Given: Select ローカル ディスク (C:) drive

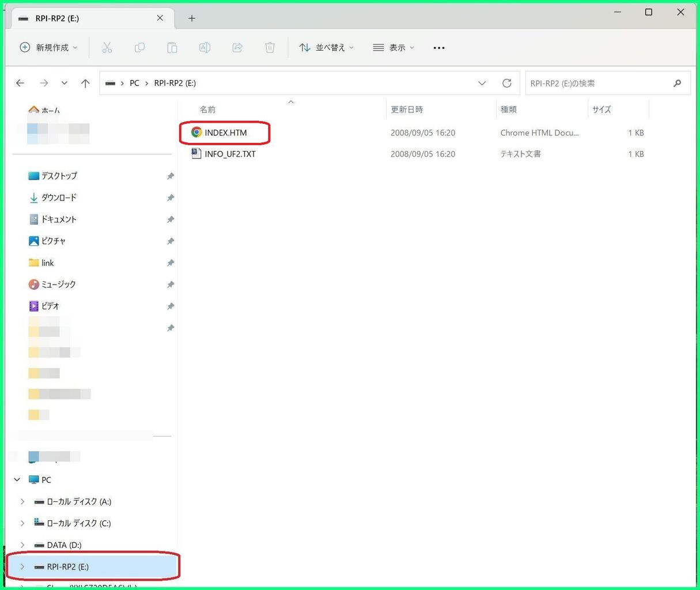Looking at the screenshot, I should 72,523.
